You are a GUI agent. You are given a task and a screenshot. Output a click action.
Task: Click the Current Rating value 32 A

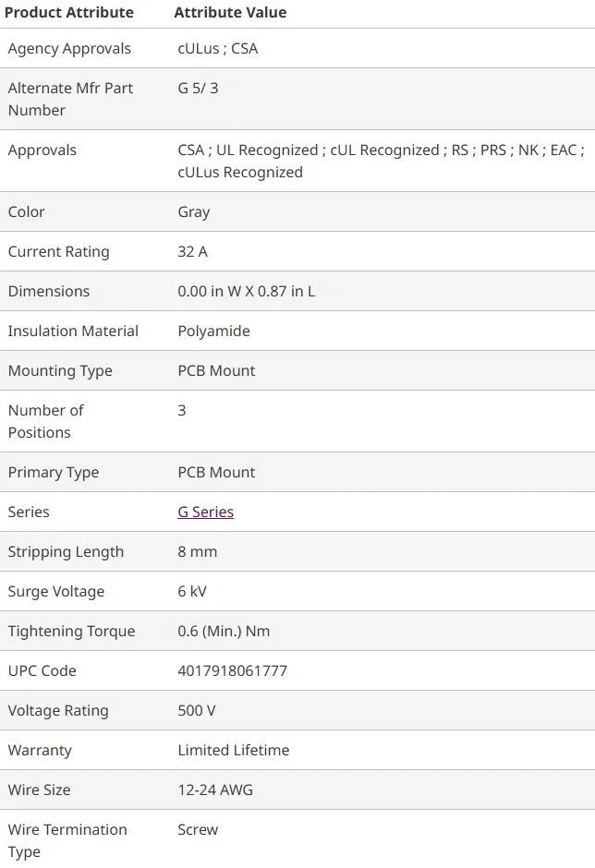192,251
